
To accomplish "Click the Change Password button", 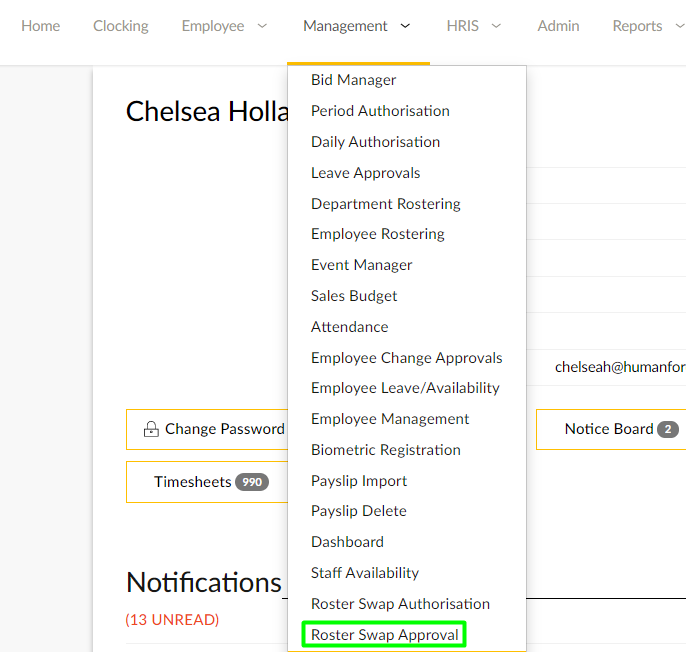I will click(207, 429).
